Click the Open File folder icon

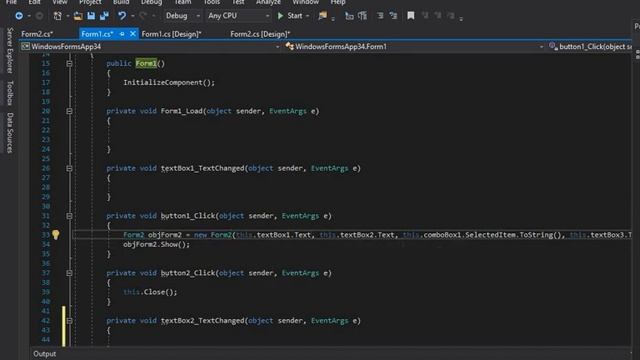(x=78, y=16)
